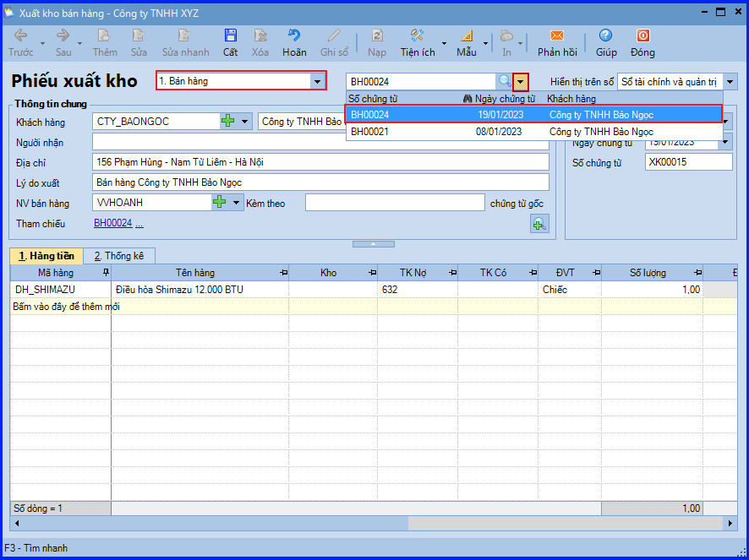Pin the ĐVT column
Screen dimensions: 749x560
coord(597,273)
